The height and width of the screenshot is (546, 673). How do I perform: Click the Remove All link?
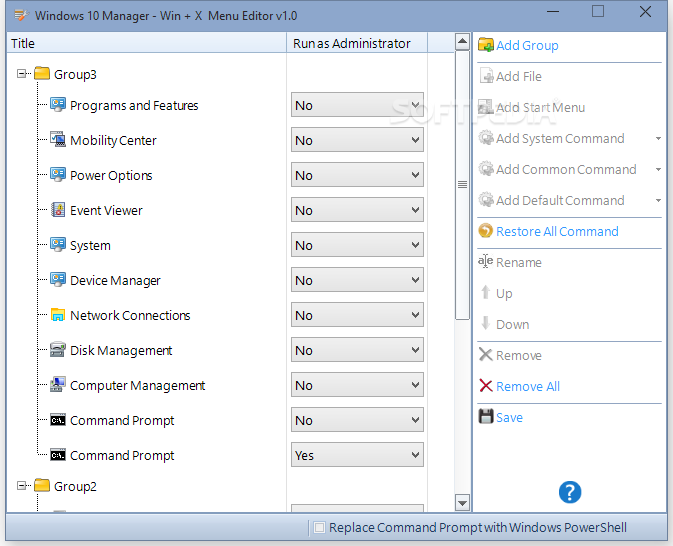528,386
